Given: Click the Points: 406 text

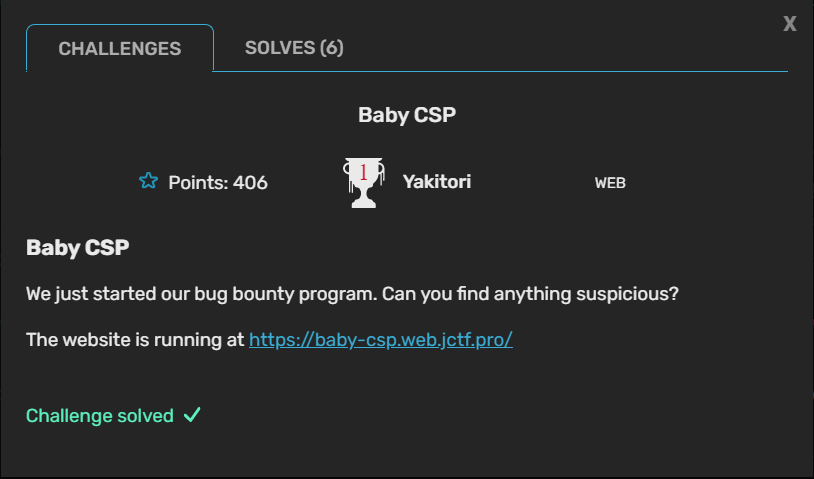Looking at the screenshot, I should click(x=217, y=182).
